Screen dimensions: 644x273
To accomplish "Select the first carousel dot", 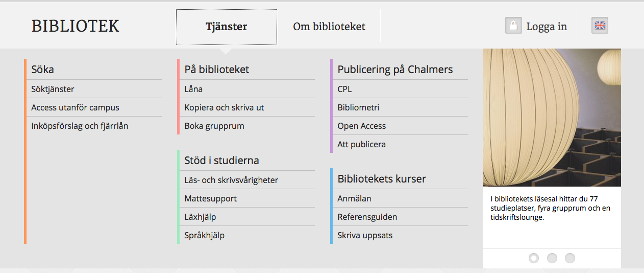I will (534, 258).
